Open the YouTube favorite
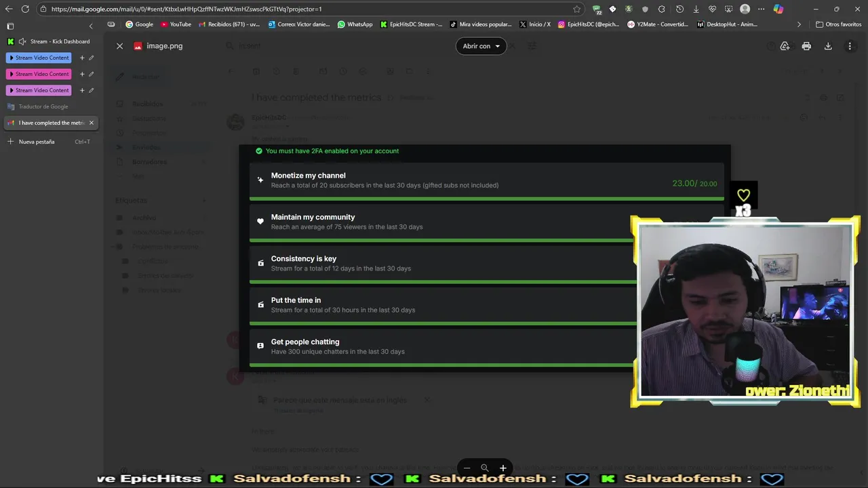 pos(176,24)
